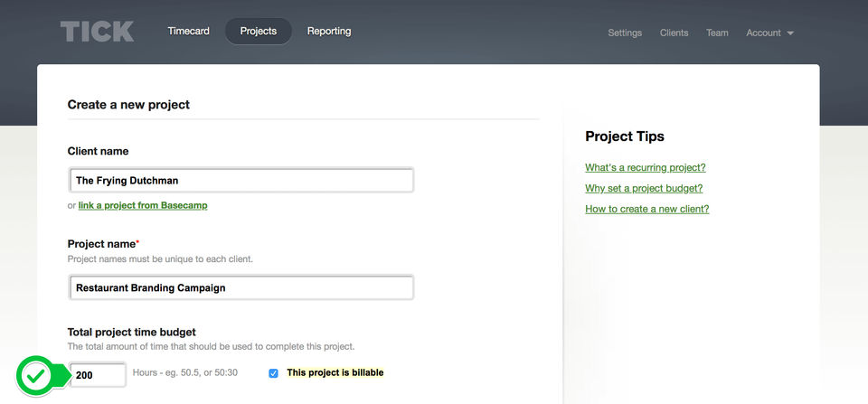Expand the Account dropdown arrow
Viewport: 868px width, 404px height.
pos(790,33)
